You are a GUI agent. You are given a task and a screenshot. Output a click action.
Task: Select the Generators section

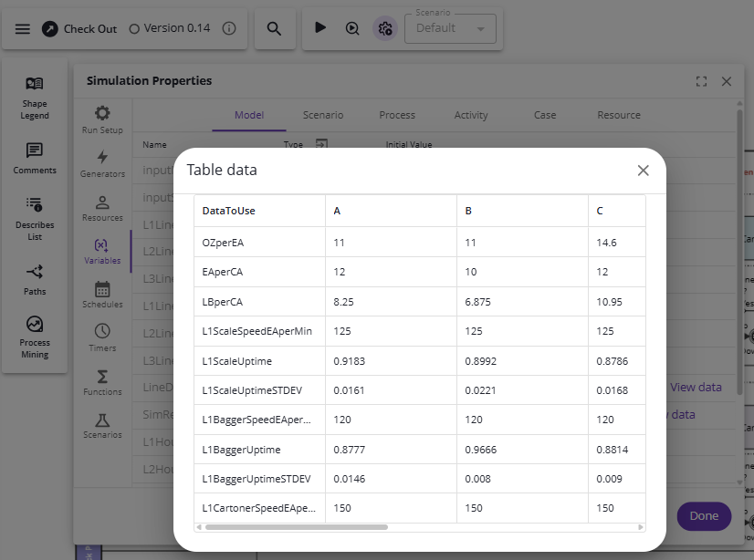point(102,163)
